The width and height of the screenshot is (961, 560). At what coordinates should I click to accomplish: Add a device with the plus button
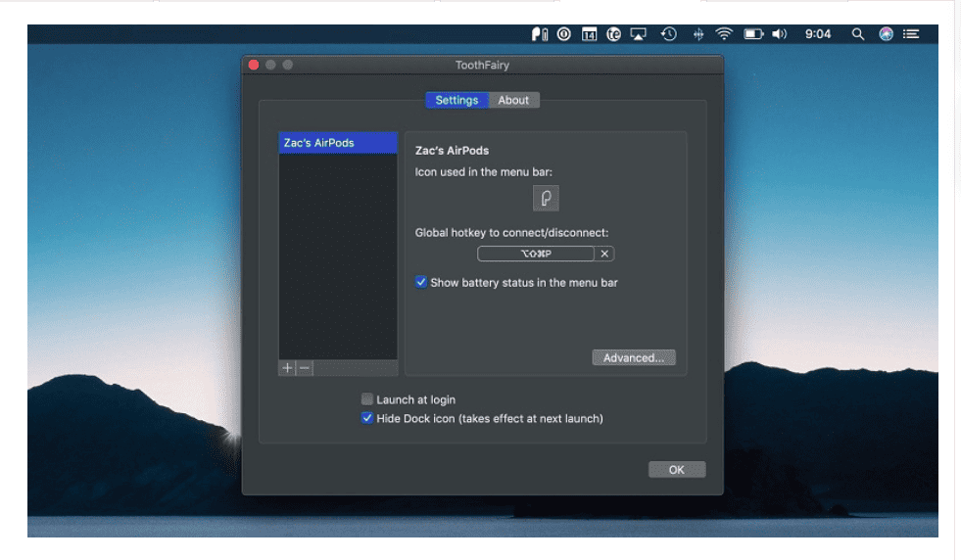[x=287, y=367]
